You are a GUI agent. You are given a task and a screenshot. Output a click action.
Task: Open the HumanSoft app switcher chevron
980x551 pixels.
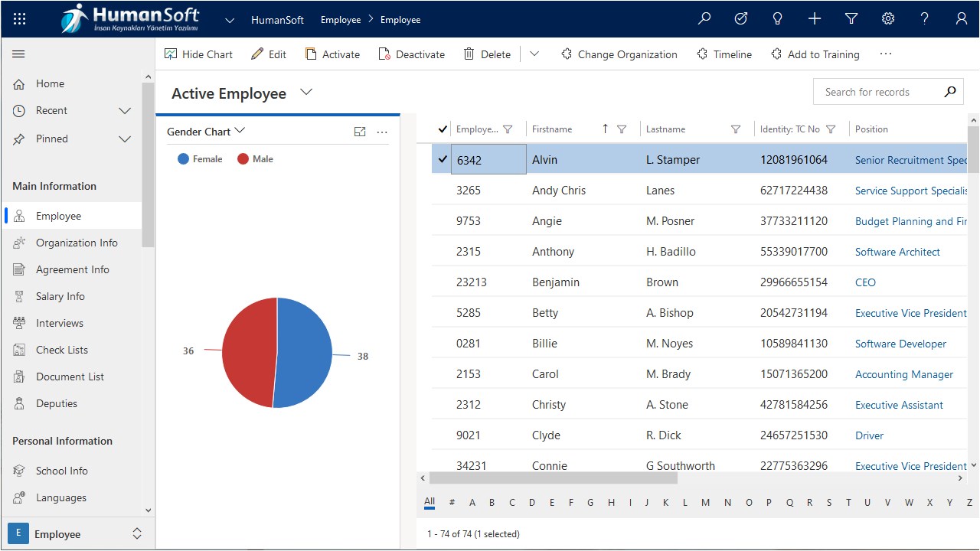point(230,20)
